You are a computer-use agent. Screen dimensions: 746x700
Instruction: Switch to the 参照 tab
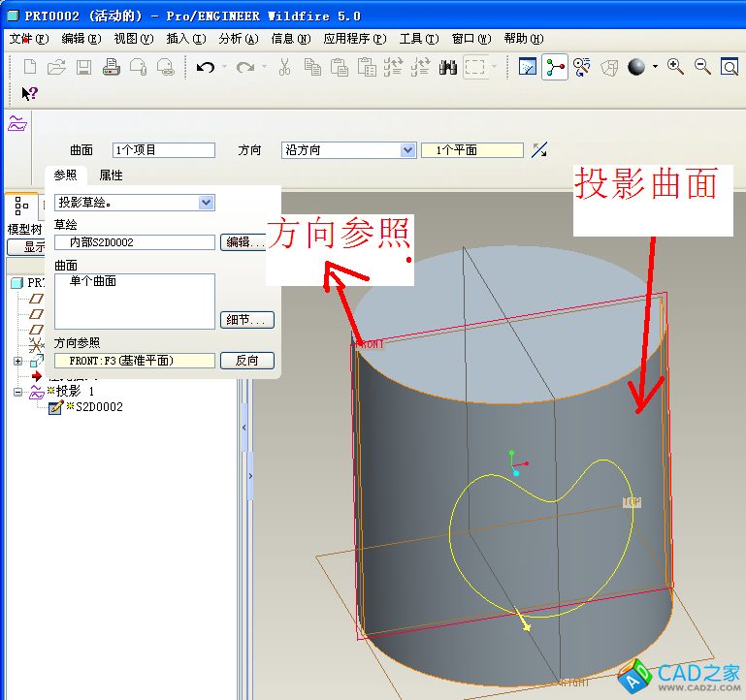[x=65, y=175]
